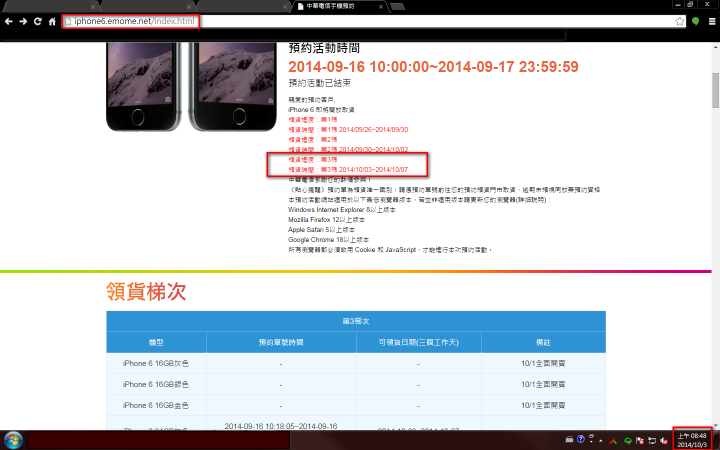
Task: Click the right space gray iPhone image
Action: [x=233, y=87]
